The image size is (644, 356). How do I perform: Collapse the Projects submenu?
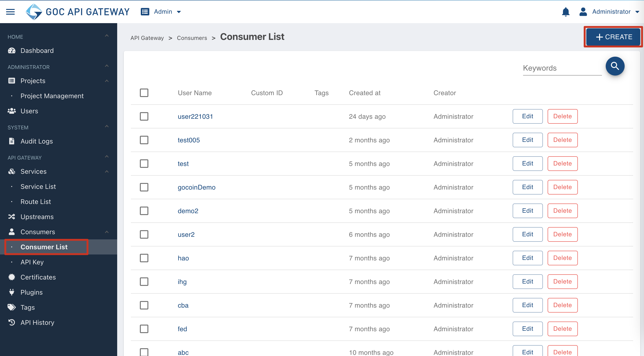click(x=107, y=81)
